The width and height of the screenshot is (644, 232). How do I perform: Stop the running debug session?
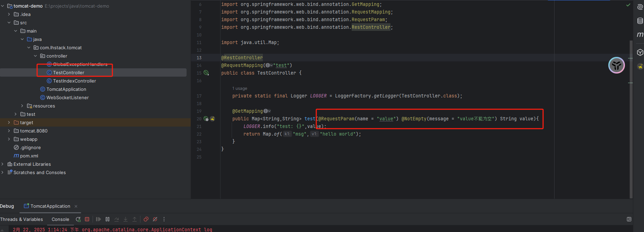point(87,219)
